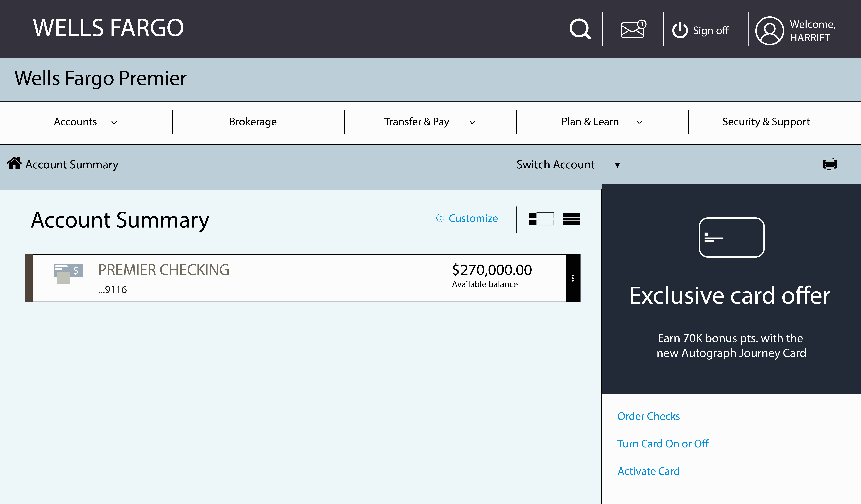Image resolution: width=861 pixels, height=504 pixels.
Task: Expand the Transfer & Pay chevron
Action: [x=472, y=122]
